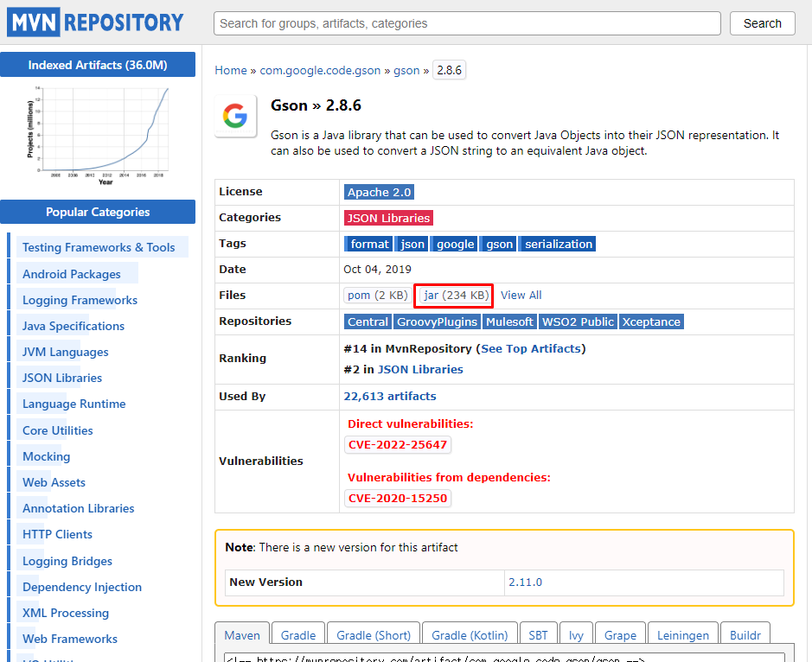Click the Oct 04, 2019 date value
Screen dimensions: 812x662
pos(377,269)
